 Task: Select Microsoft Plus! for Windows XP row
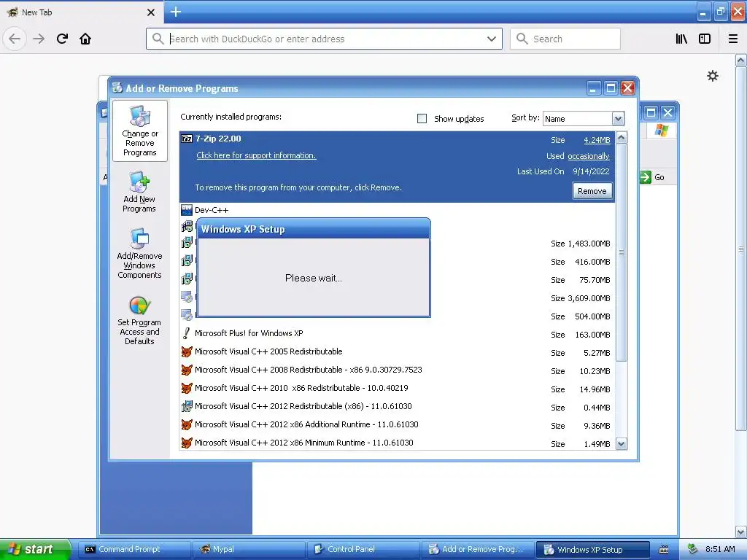tap(397, 334)
